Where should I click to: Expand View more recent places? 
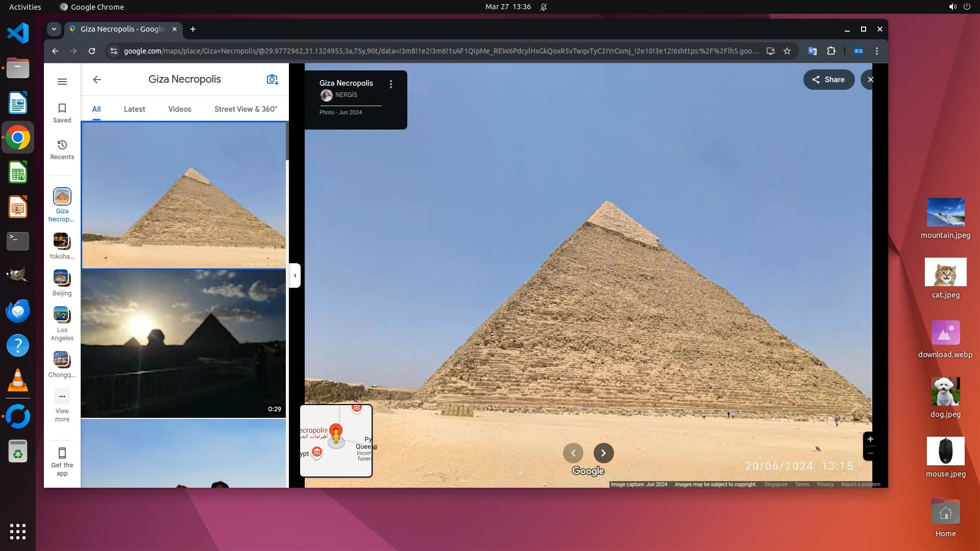point(62,396)
